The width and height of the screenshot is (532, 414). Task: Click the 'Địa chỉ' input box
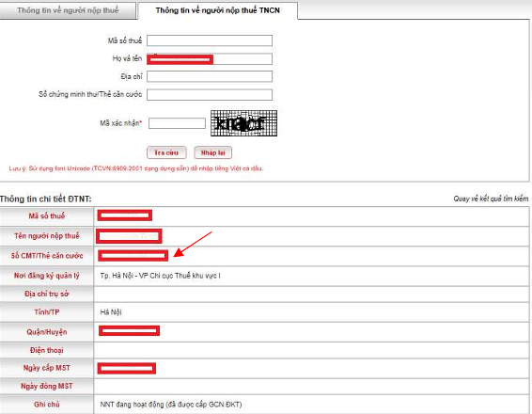[210, 76]
